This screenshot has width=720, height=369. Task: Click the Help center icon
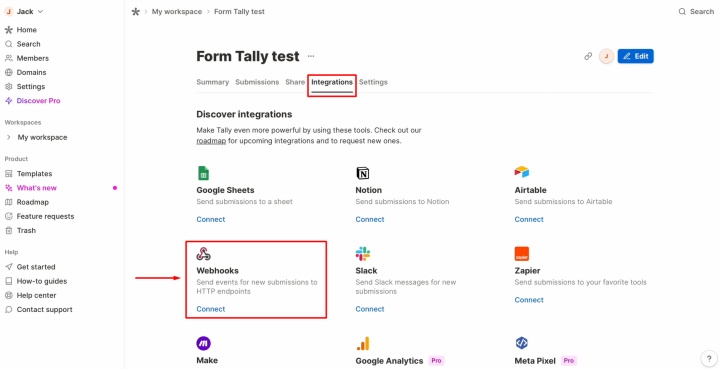(8, 296)
